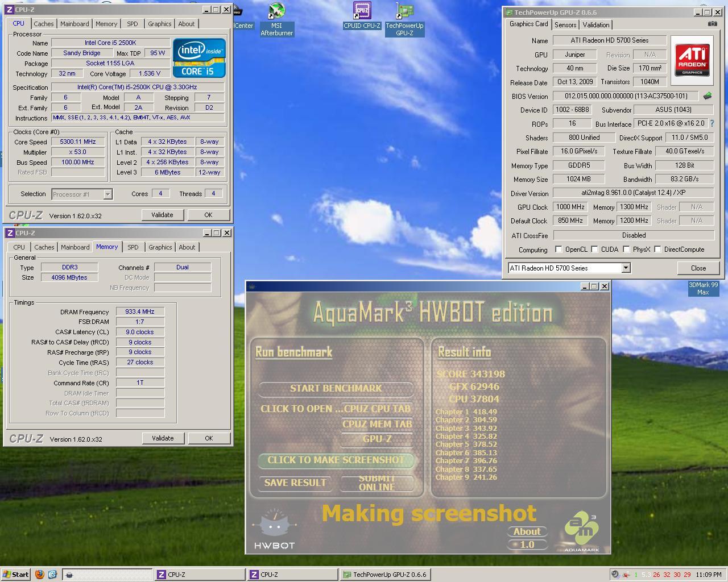Click the BIOS save icon in GPU-Z
728x582 pixels.
coord(708,96)
